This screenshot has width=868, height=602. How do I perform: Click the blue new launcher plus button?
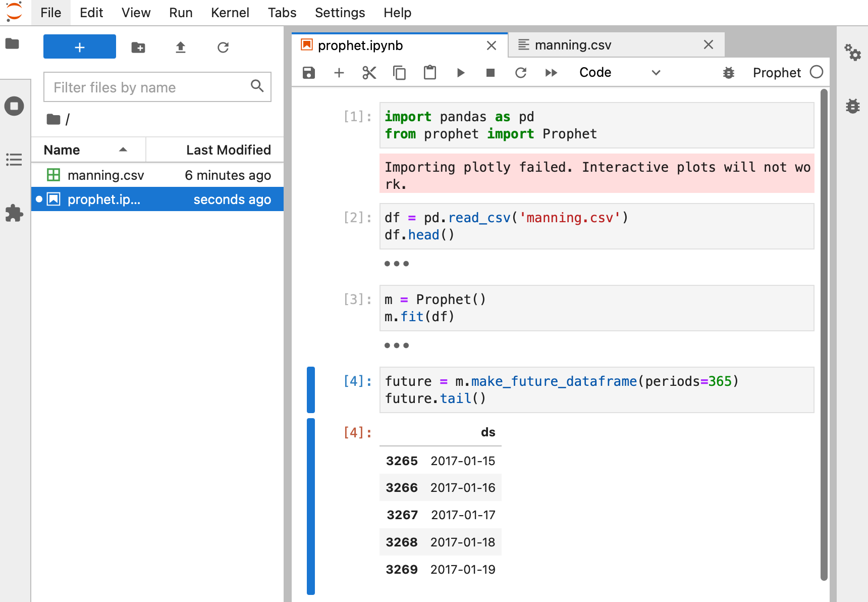[80, 47]
